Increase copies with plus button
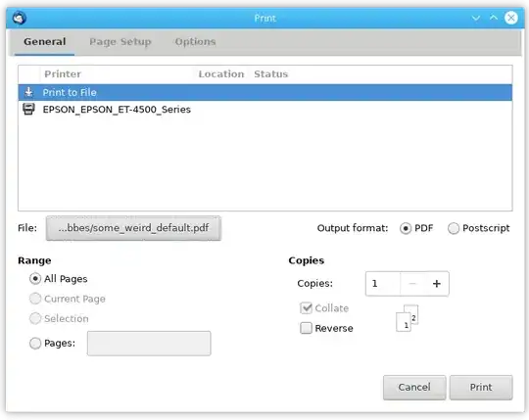This screenshot has height=420, width=529. click(x=437, y=284)
